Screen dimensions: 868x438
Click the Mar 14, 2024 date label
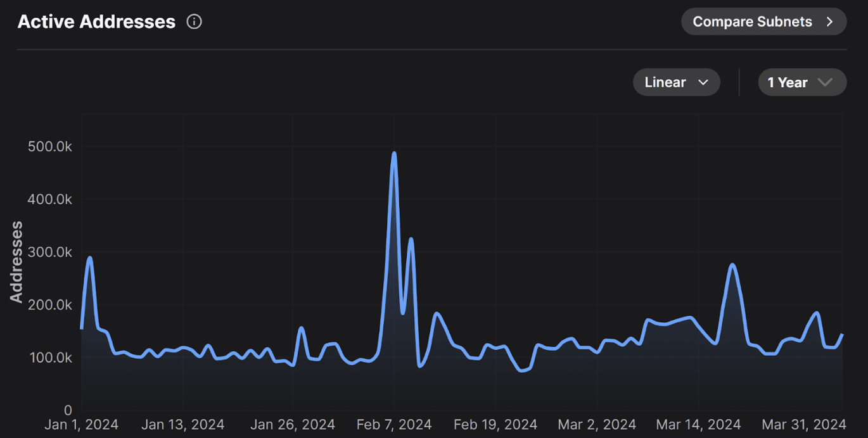point(698,424)
